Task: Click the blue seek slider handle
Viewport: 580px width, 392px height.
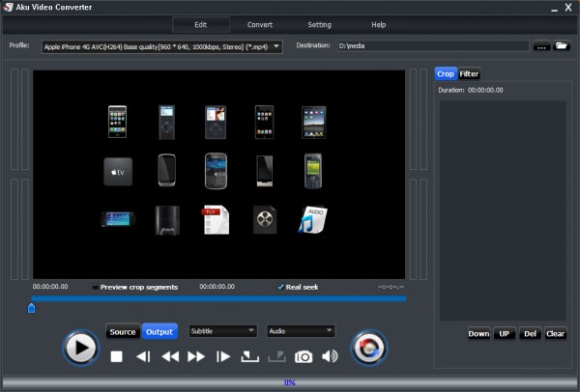Action: 31,308
